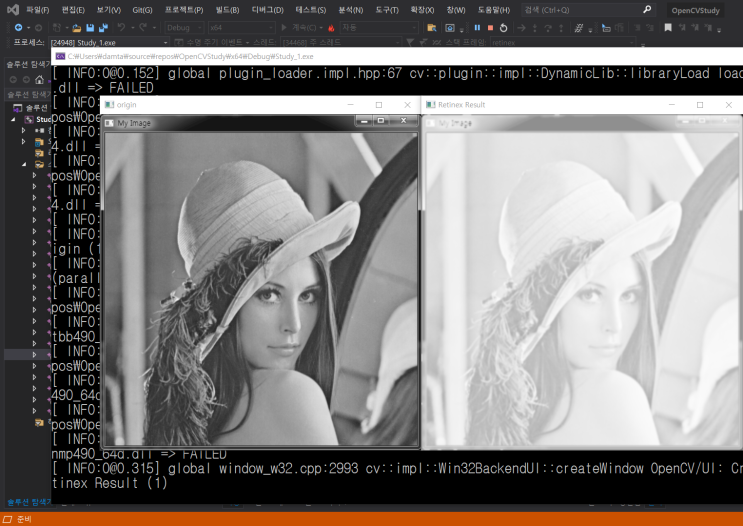Screen dimensions: 743x526
Task: Click the 검색 (Ctrl+Q) search box
Action: 589,10
